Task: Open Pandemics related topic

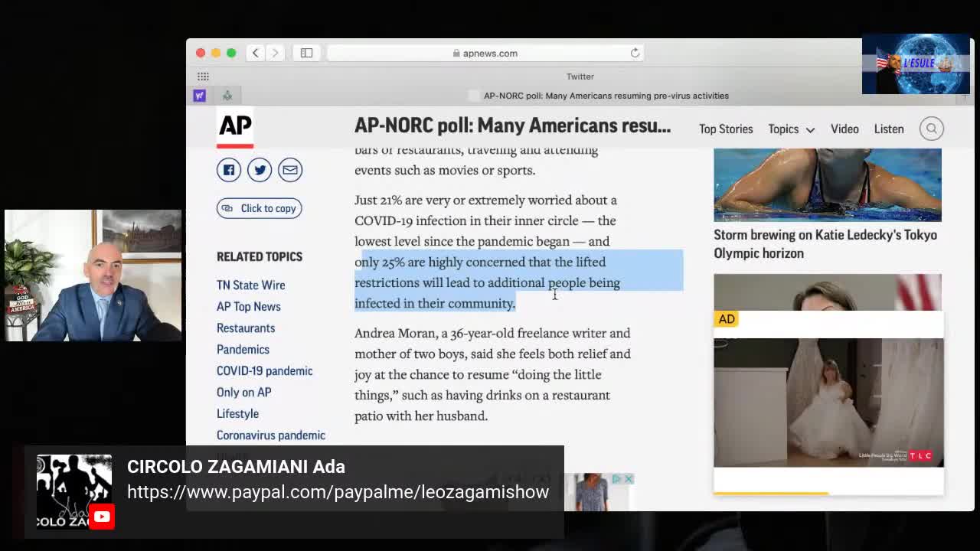Action: click(x=243, y=349)
